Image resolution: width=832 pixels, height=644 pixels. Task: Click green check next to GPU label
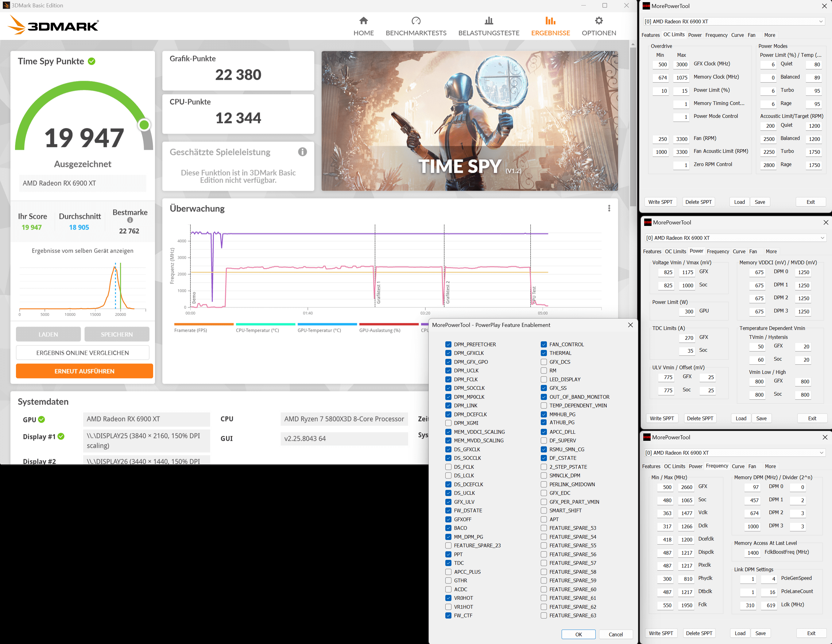coord(41,419)
